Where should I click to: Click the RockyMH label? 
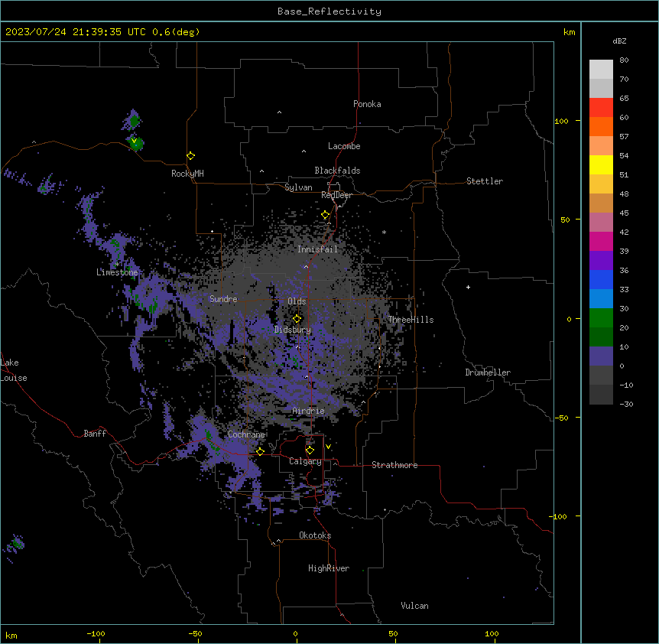click(x=187, y=174)
